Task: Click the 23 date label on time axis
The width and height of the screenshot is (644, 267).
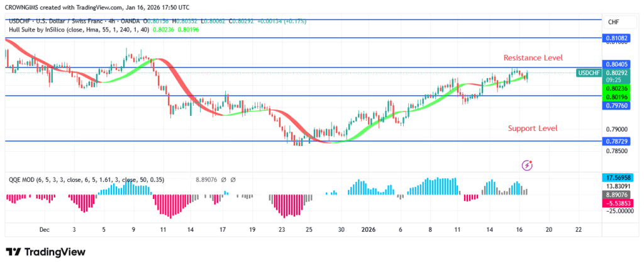Action: (281, 230)
